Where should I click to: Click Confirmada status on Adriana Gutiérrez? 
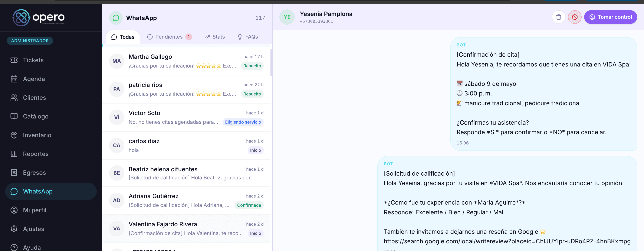click(249, 205)
